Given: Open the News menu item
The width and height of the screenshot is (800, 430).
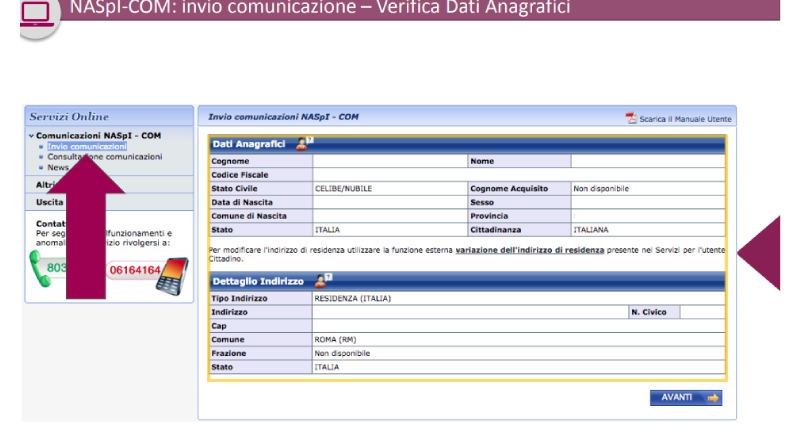Looking at the screenshot, I should click(58, 167).
